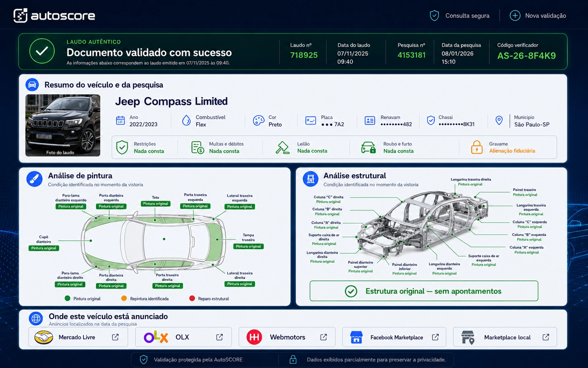Click the Pesquisa number 4153181

412,55
